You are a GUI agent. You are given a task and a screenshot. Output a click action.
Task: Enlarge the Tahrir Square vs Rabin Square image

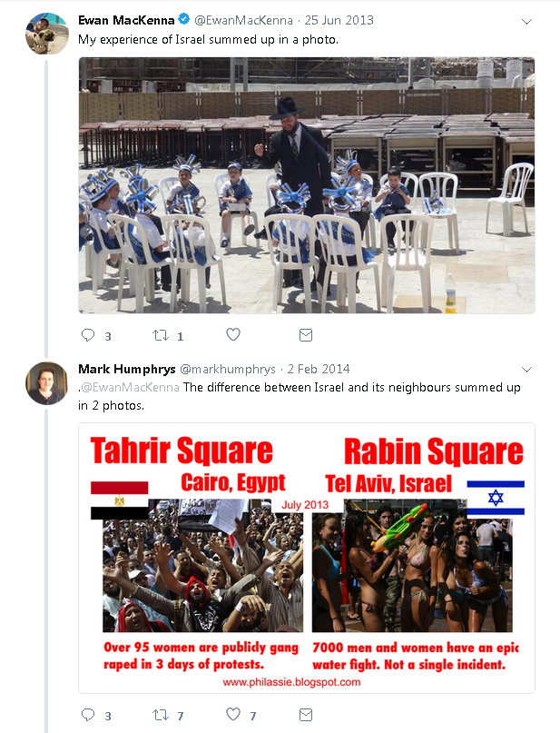(x=307, y=558)
